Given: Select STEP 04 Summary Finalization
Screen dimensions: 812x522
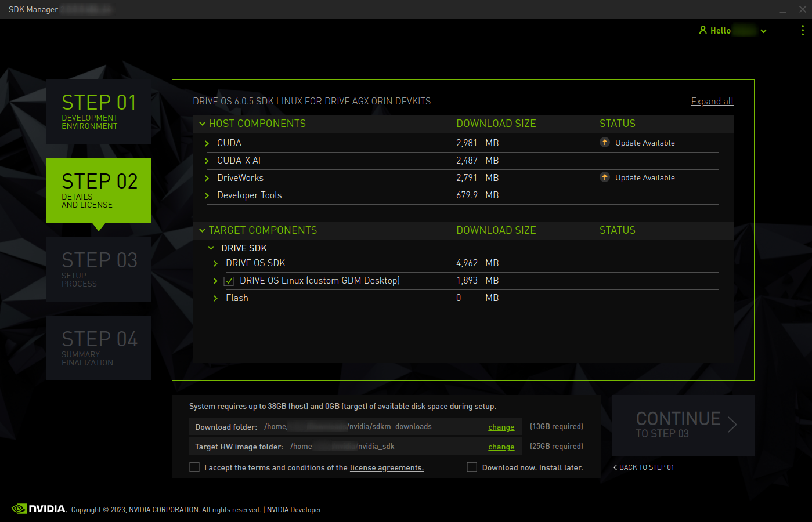Looking at the screenshot, I should pyautogui.click(x=99, y=348).
